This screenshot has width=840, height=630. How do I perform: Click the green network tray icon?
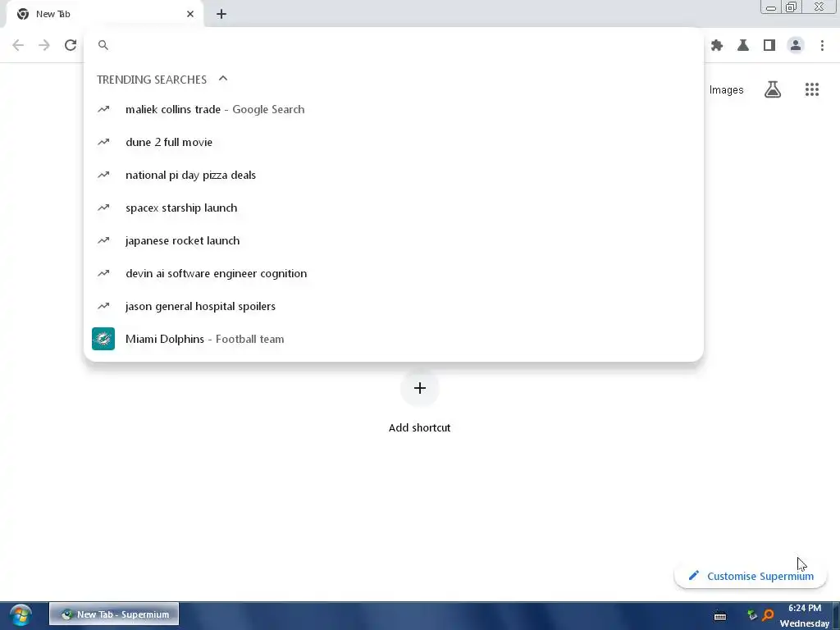coord(751,615)
